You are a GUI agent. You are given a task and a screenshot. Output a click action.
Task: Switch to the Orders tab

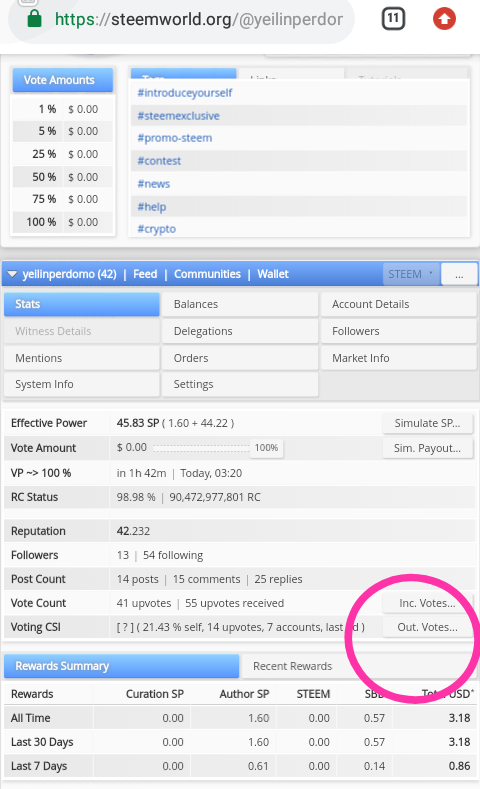240,358
